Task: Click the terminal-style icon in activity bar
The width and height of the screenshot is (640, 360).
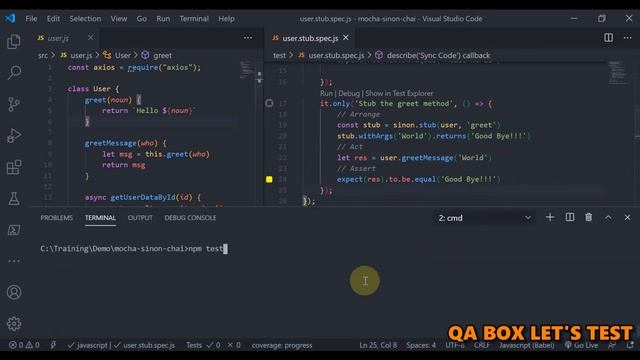Action: click(x=14, y=230)
